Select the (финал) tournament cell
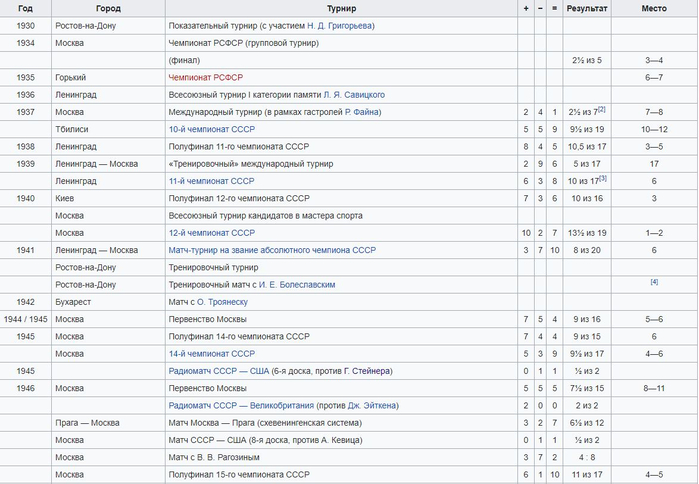Viewport: 699px width, 484px height. click(x=341, y=60)
